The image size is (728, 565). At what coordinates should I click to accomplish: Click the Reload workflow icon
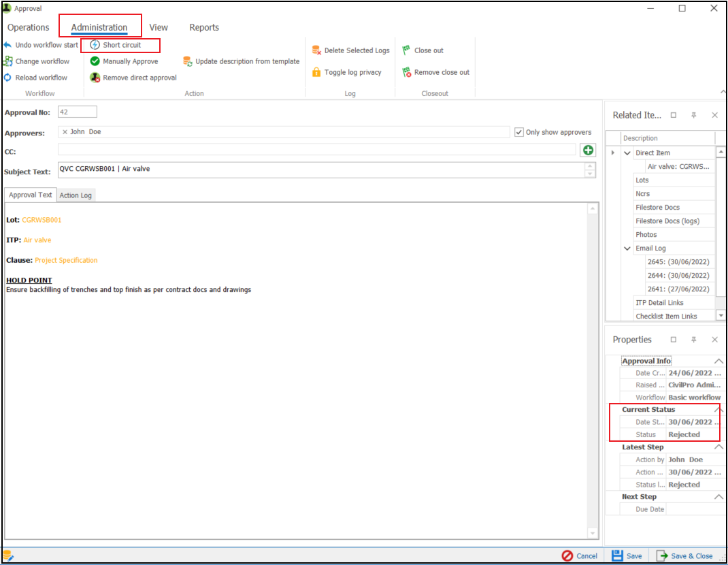(7, 78)
